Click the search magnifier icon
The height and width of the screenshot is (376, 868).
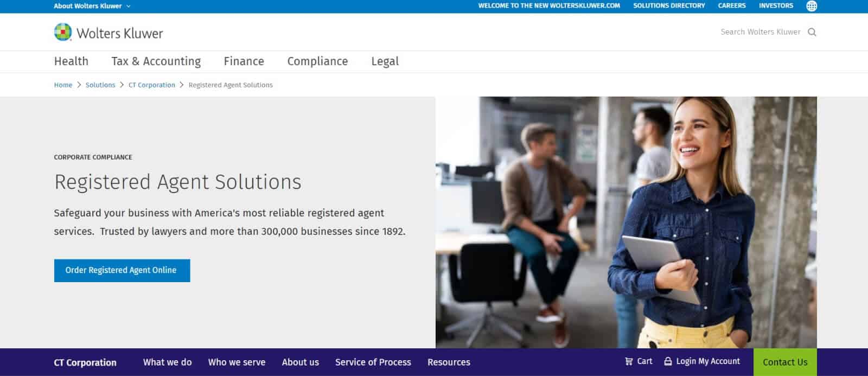coord(812,32)
